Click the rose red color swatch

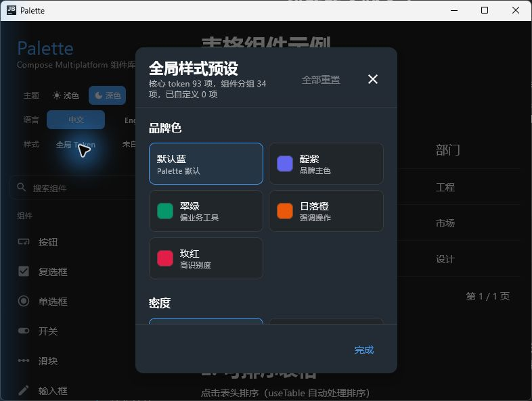[165, 258]
